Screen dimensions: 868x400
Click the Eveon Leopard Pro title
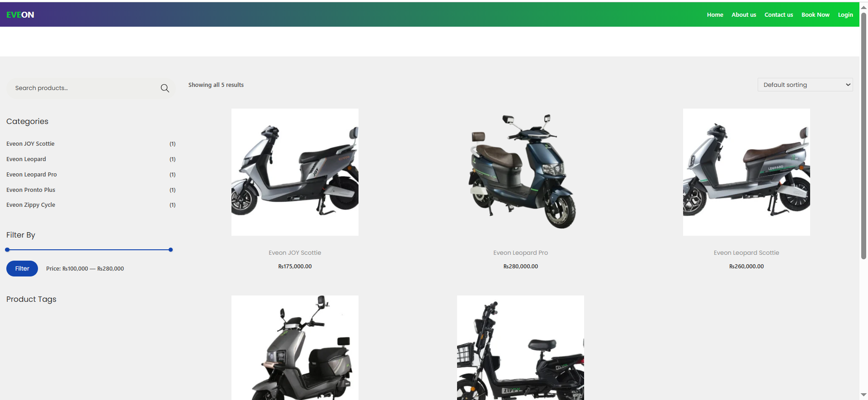pyautogui.click(x=520, y=253)
